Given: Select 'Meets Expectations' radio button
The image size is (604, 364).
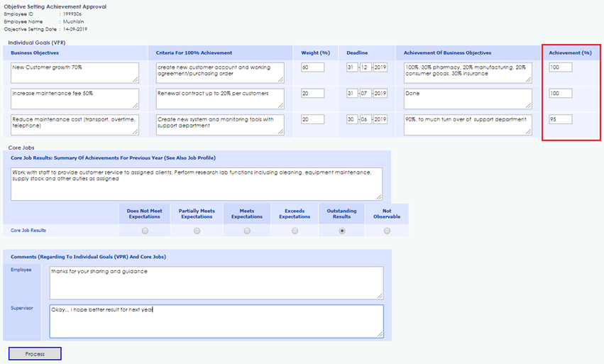Looking at the screenshot, I should 247,231.
